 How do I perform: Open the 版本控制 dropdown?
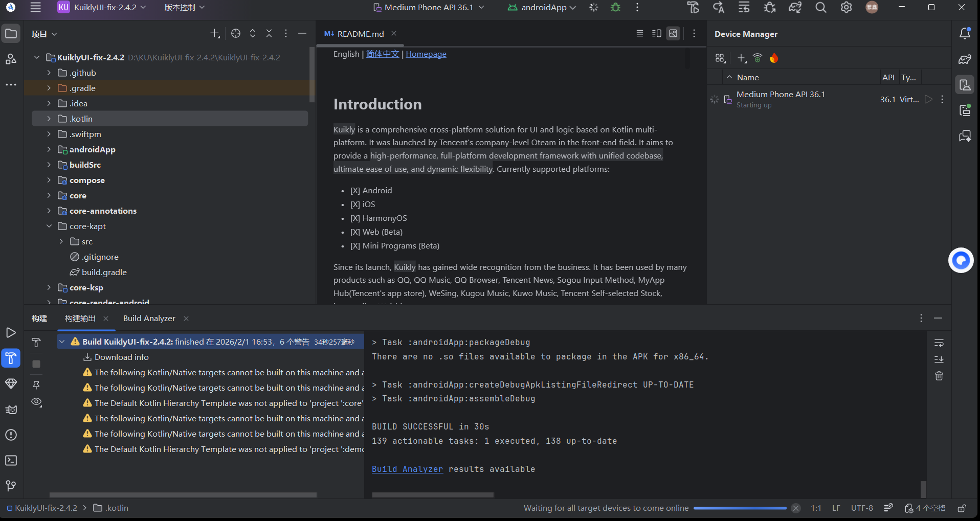[184, 7]
